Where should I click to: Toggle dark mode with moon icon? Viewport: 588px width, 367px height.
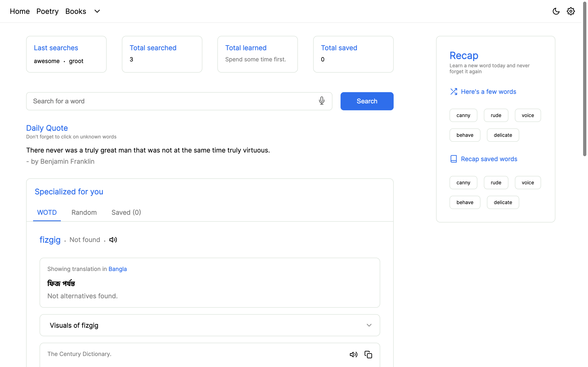pos(556,11)
